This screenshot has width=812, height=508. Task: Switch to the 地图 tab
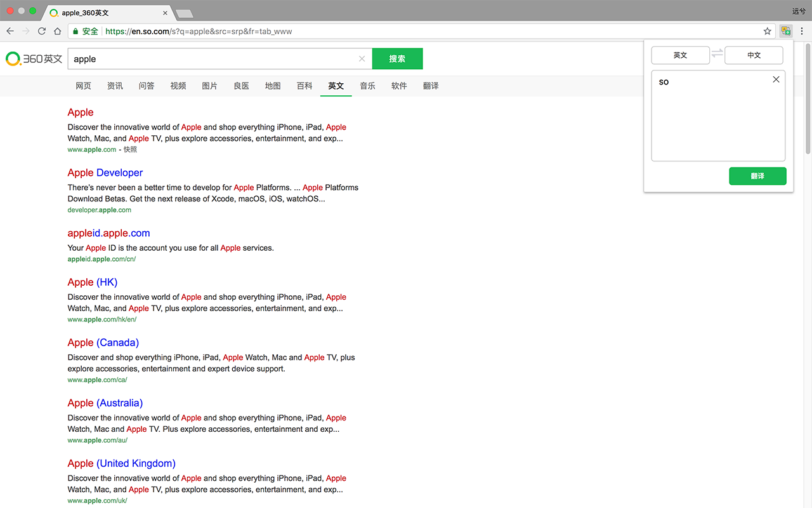pos(273,86)
